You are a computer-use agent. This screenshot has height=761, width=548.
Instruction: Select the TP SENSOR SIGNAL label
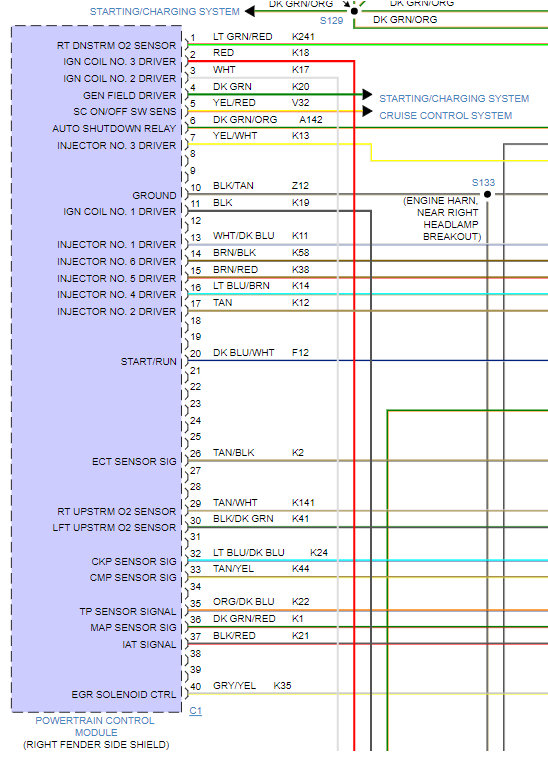point(128,612)
